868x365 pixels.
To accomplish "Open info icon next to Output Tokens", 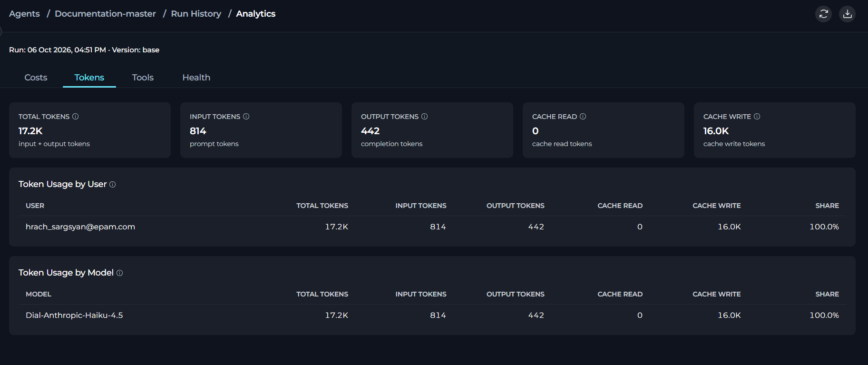I will click(425, 117).
